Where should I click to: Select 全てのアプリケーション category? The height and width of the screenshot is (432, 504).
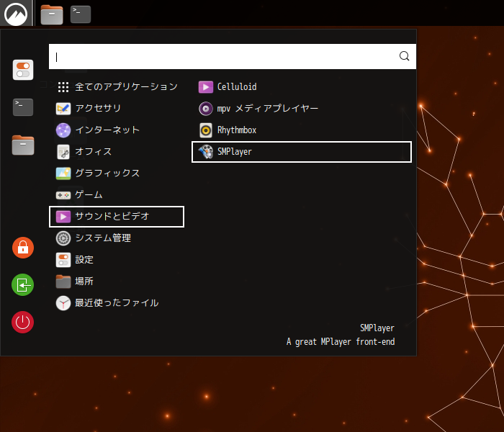tap(117, 87)
